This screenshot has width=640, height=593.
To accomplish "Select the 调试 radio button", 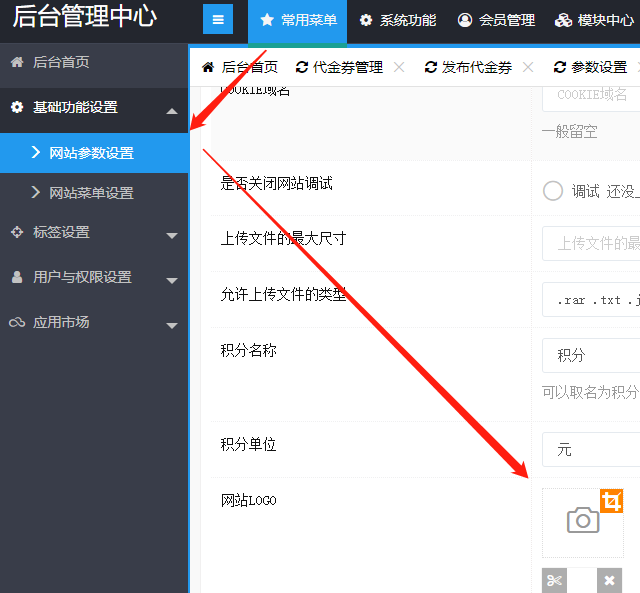I will [553, 191].
